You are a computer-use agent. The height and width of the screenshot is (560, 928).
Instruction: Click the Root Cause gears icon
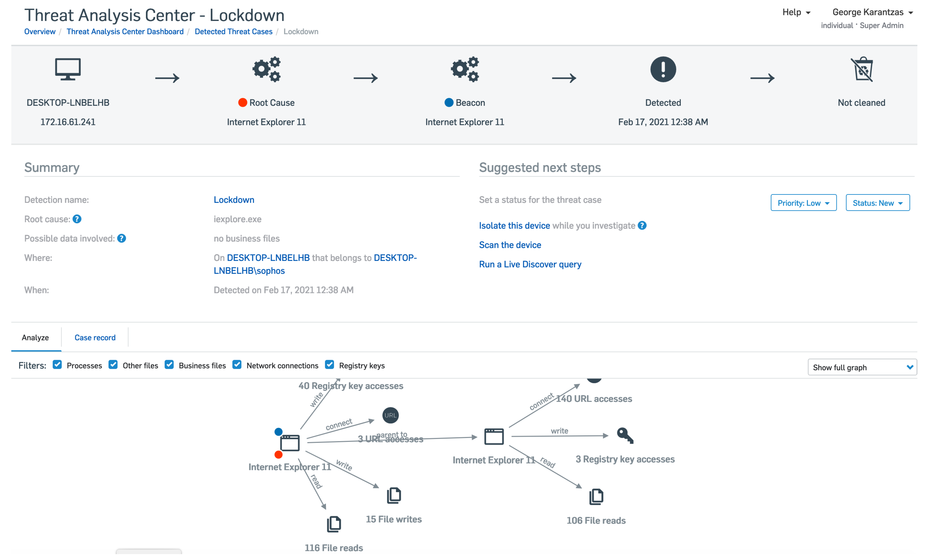pyautogui.click(x=266, y=69)
